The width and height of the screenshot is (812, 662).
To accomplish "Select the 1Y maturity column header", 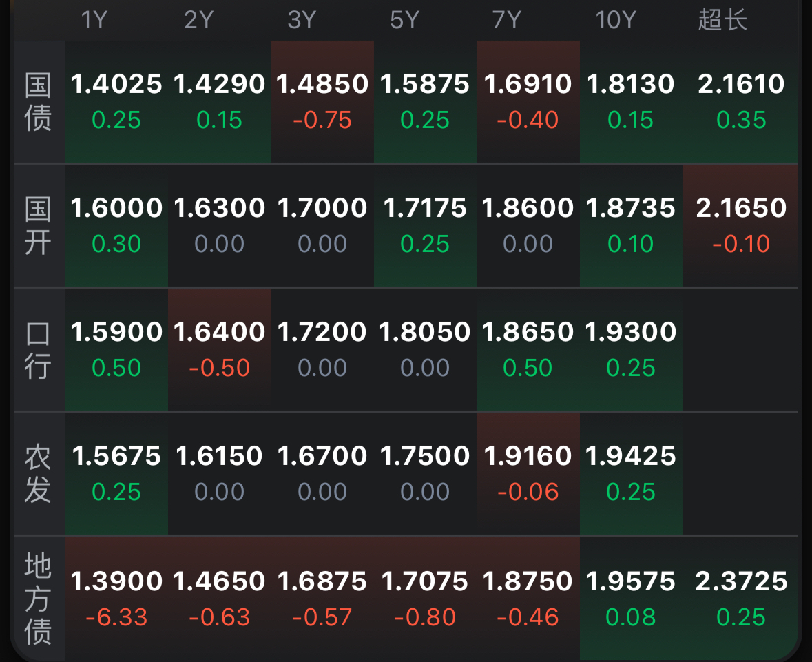I will click(94, 20).
